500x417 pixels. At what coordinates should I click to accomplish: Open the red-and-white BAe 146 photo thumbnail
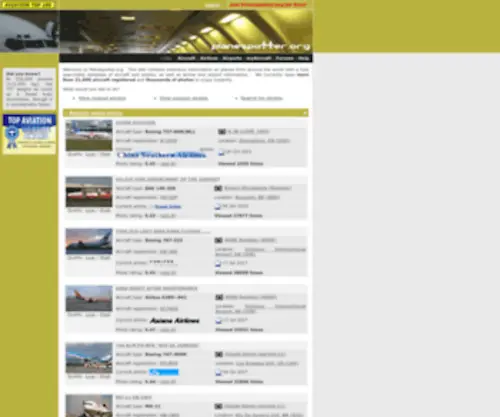point(89,192)
